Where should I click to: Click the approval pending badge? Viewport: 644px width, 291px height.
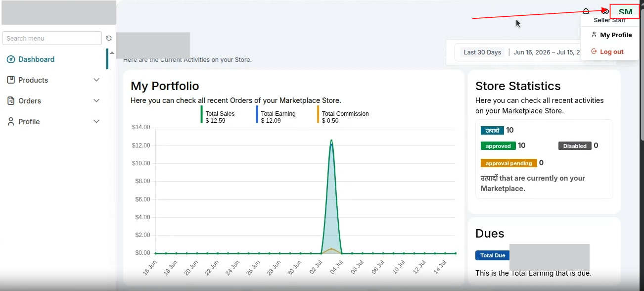[508, 163]
